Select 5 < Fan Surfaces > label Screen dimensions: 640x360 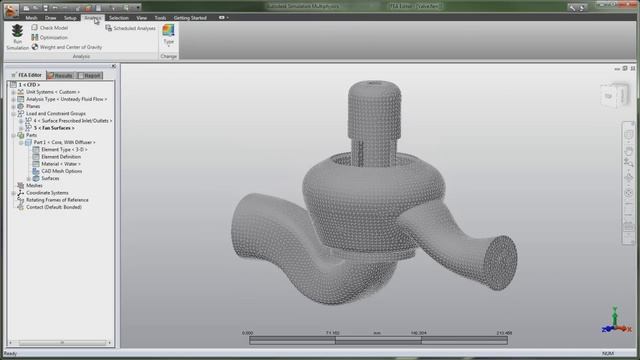tap(54, 128)
